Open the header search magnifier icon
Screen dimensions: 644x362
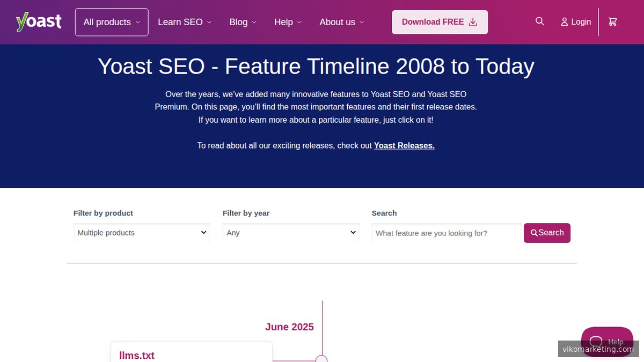(x=539, y=21)
